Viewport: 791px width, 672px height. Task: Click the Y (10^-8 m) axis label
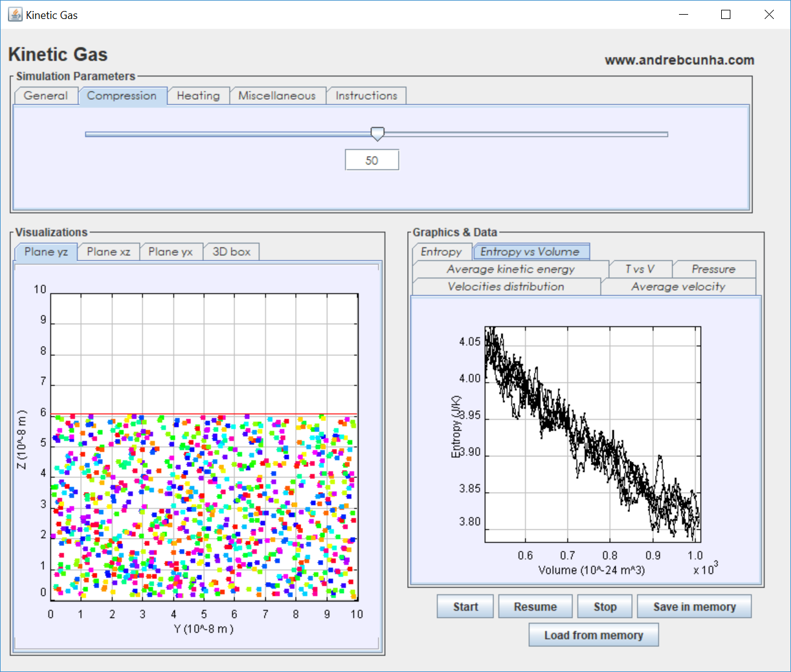(x=203, y=629)
